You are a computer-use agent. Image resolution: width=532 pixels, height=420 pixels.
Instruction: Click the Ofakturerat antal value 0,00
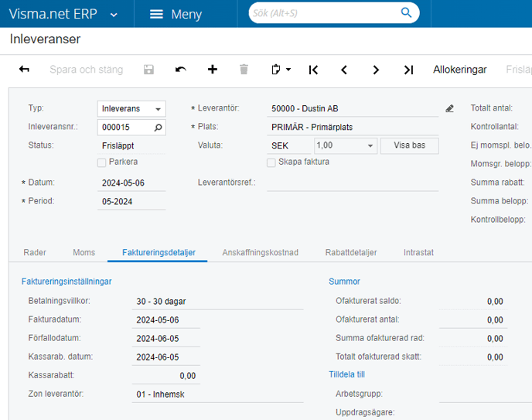pyautogui.click(x=495, y=320)
